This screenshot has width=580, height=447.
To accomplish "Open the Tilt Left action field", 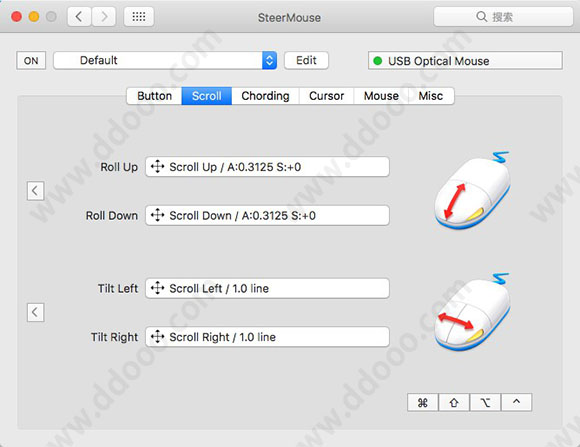I will pyautogui.click(x=267, y=288).
